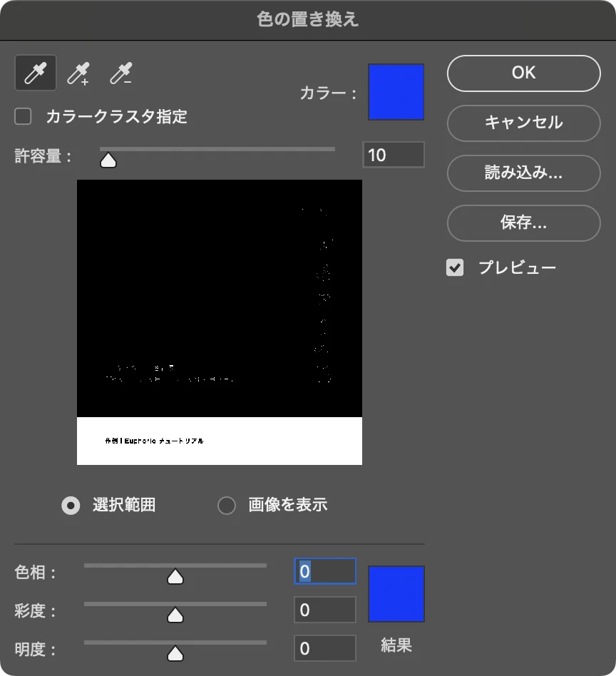Select the eyedropper tool
This screenshot has width=616, height=676.
[x=36, y=73]
